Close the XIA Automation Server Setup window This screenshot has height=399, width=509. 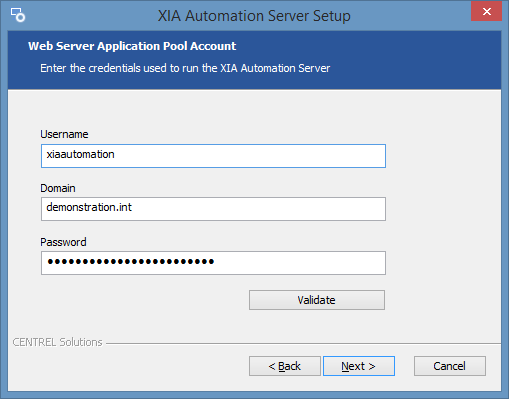click(x=486, y=11)
